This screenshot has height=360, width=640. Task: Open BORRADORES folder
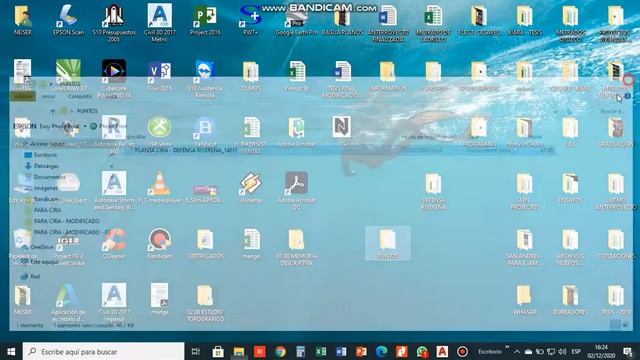tap(570, 300)
